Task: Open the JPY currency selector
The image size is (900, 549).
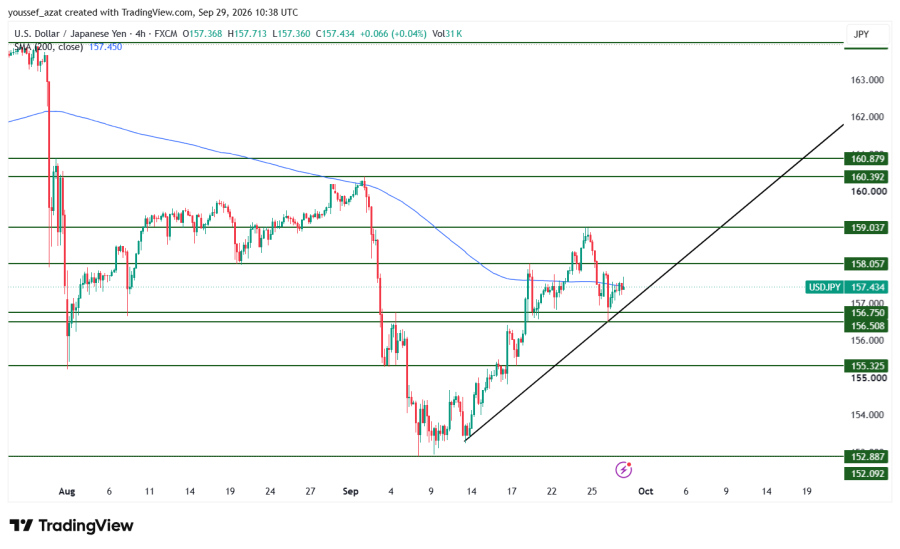Action: (x=861, y=34)
